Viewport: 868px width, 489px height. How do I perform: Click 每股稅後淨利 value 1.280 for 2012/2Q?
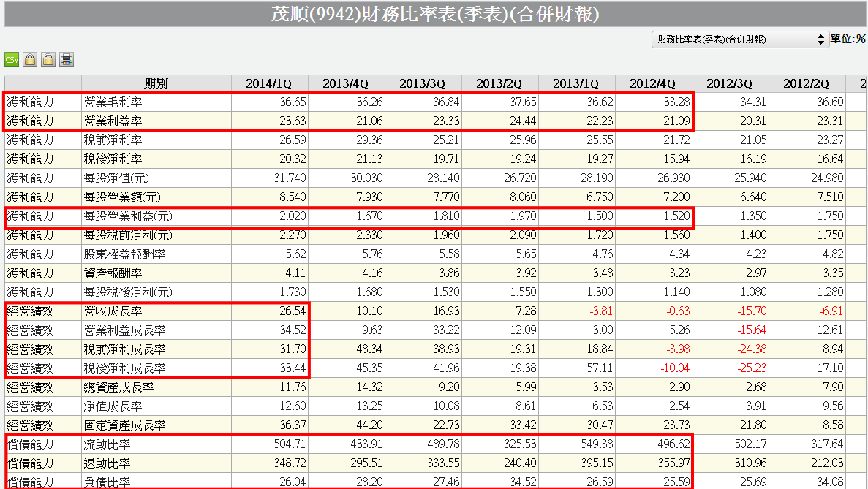[x=830, y=292]
